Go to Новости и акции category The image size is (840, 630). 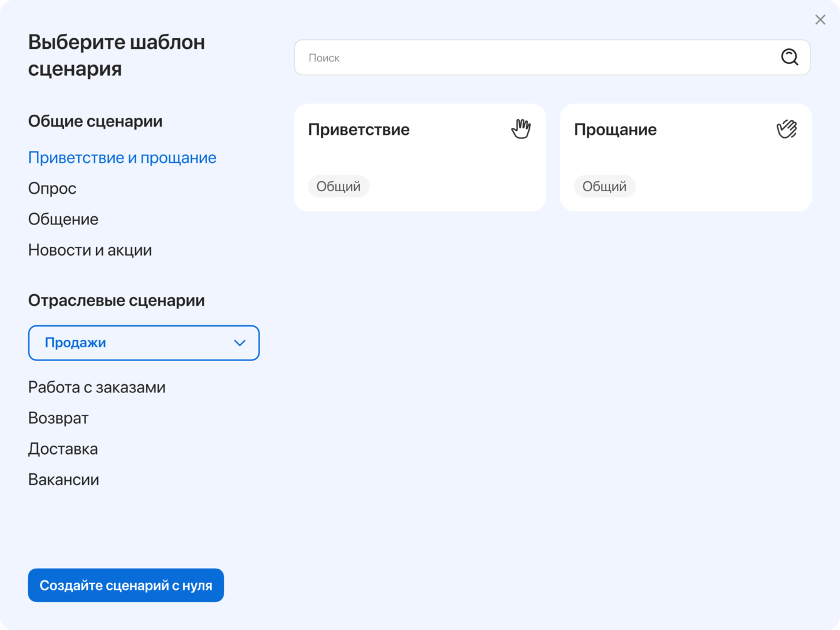[90, 250]
